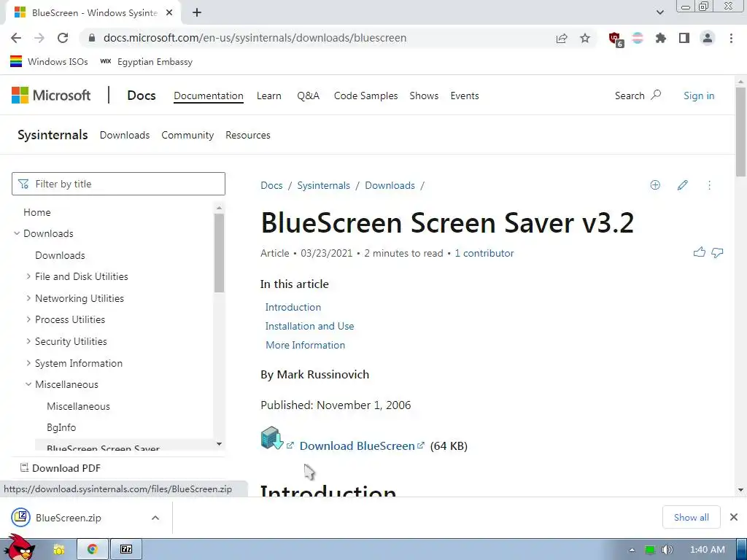Expand BlueScreen.zip download options chevron

pos(155,518)
